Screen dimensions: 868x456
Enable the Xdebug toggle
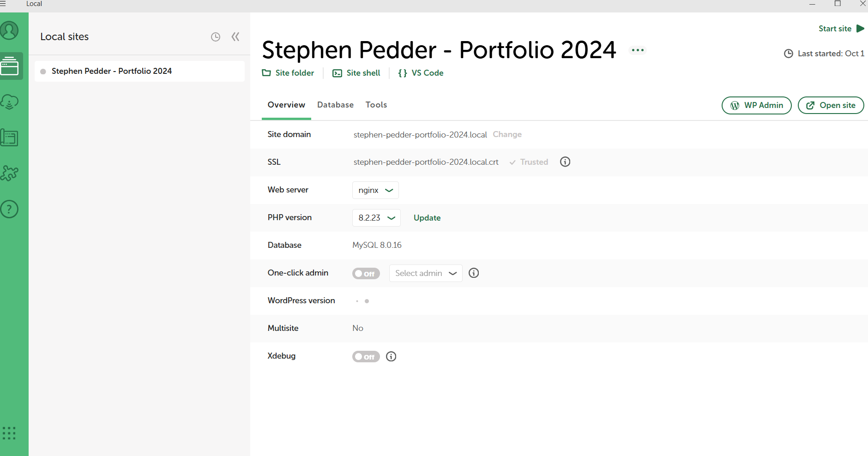coord(366,356)
